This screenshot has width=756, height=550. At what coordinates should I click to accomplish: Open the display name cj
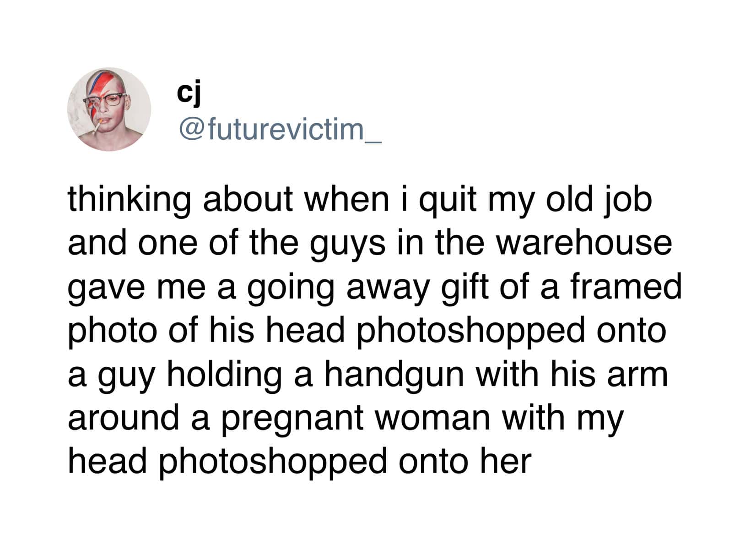(189, 94)
